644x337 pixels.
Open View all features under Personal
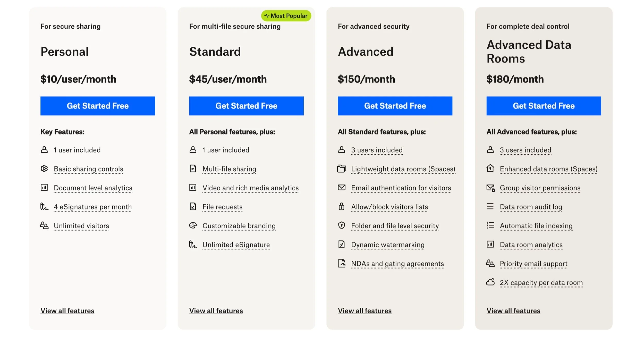tap(67, 311)
